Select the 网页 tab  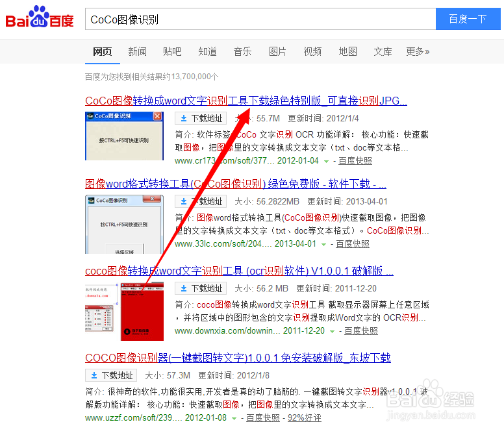point(102,51)
